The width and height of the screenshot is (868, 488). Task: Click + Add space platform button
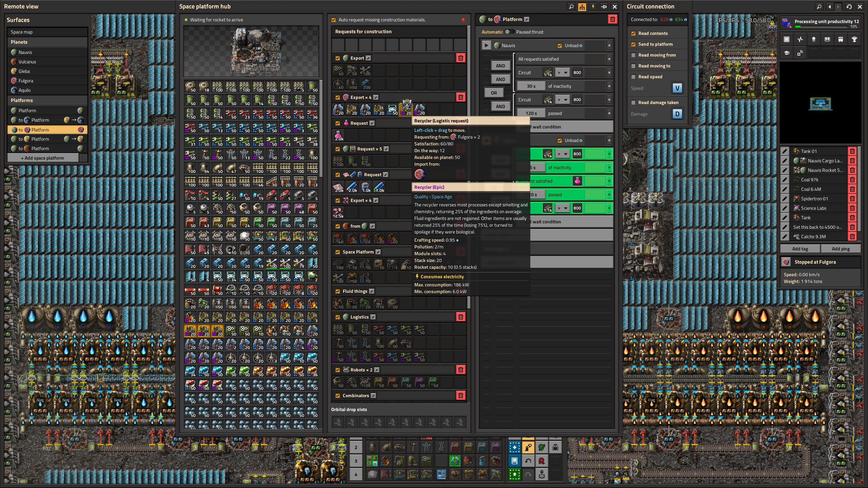click(x=43, y=158)
